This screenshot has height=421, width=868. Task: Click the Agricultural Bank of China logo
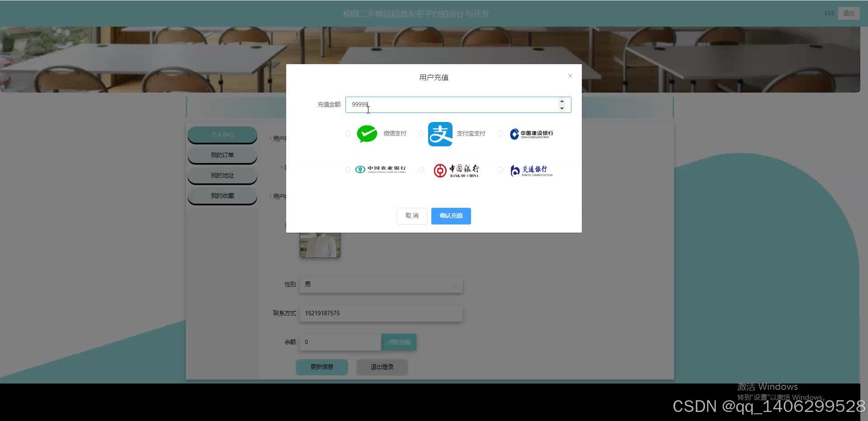(380, 169)
